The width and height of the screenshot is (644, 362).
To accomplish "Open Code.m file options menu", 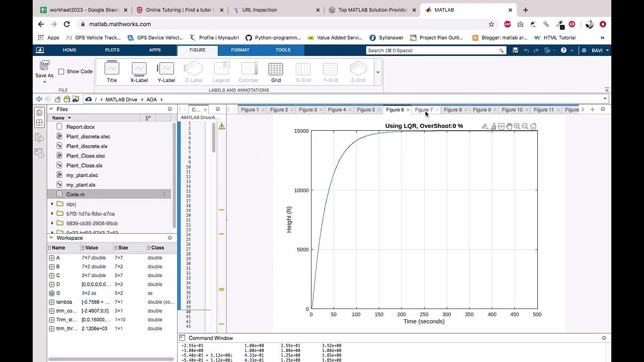I will pos(164,195).
